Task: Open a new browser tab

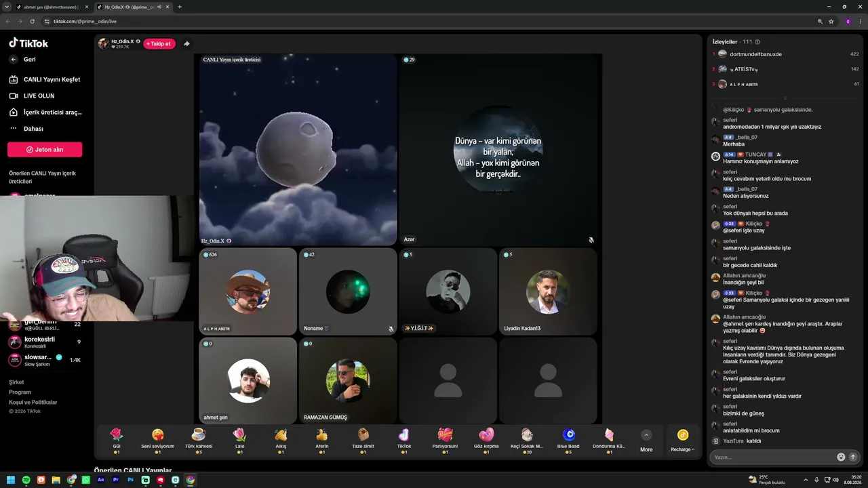Action: 180,7
